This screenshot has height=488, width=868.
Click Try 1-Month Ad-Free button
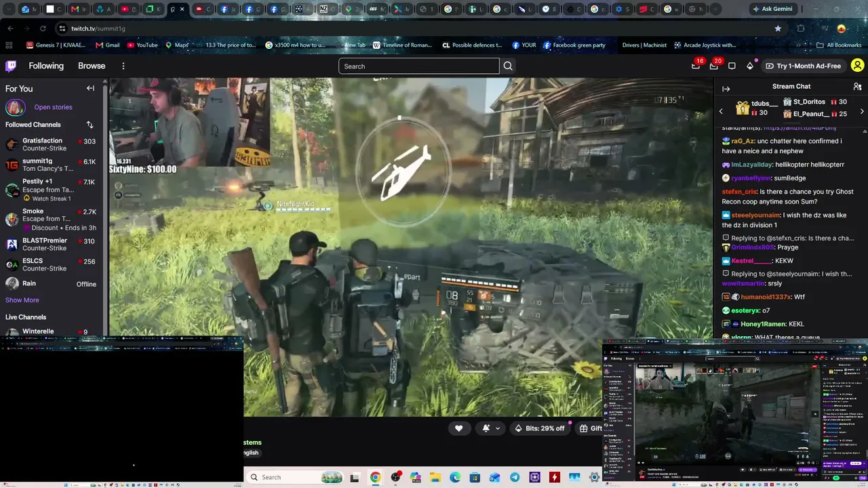pos(803,66)
